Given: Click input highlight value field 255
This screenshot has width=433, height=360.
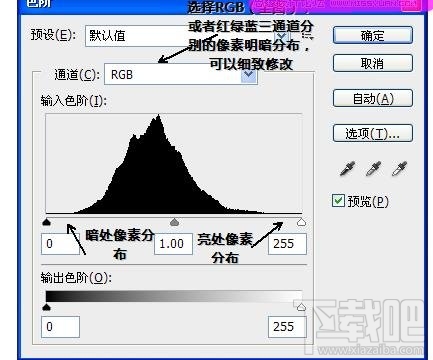Looking at the screenshot, I should (x=287, y=244).
